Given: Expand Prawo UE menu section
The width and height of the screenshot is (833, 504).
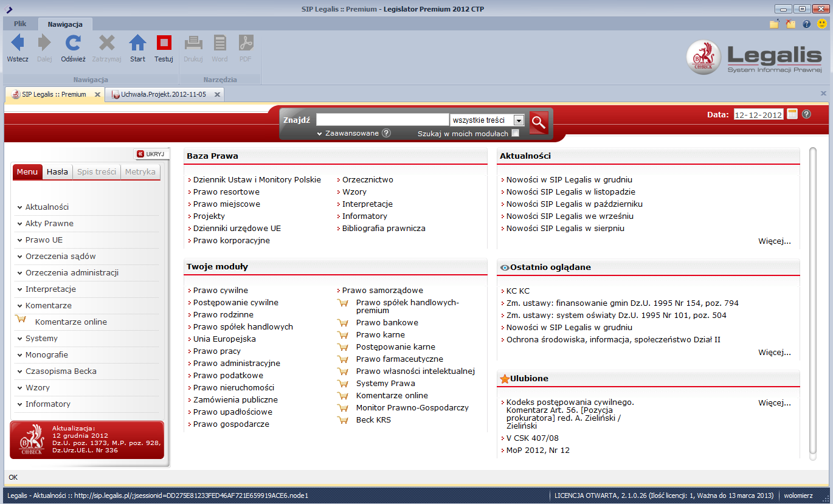Looking at the screenshot, I should click(x=40, y=240).
